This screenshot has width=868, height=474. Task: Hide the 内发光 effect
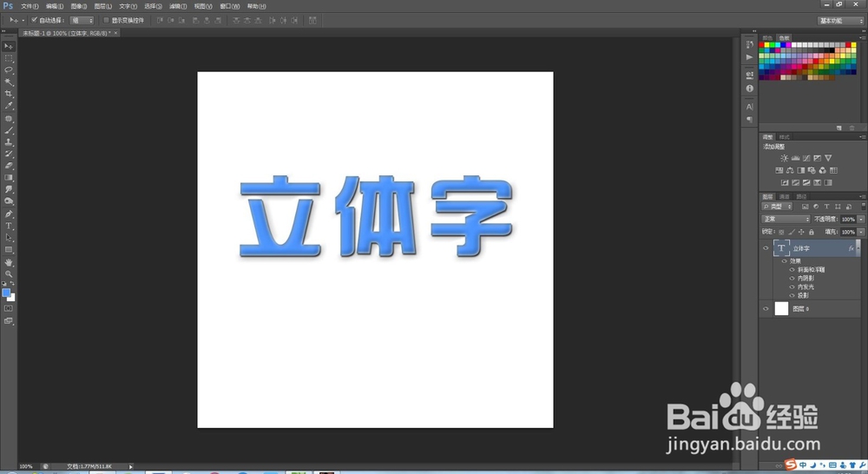(792, 286)
